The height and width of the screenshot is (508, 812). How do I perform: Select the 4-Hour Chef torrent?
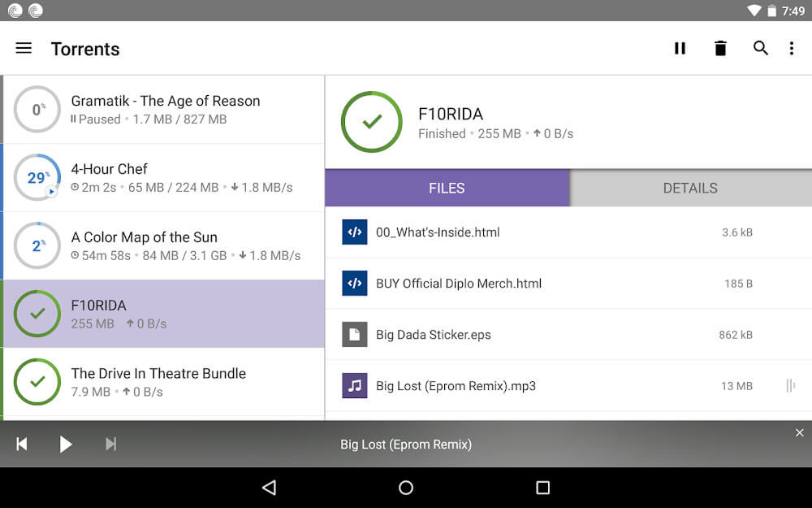click(164, 177)
